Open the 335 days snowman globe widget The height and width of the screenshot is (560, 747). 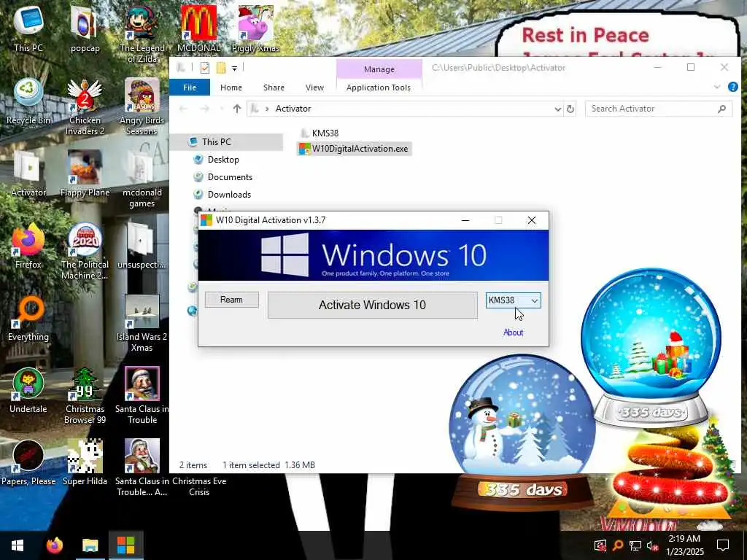pyautogui.click(x=522, y=432)
